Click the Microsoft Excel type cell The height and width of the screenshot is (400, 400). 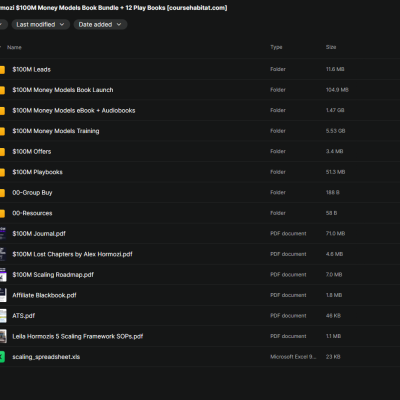tap(293, 357)
